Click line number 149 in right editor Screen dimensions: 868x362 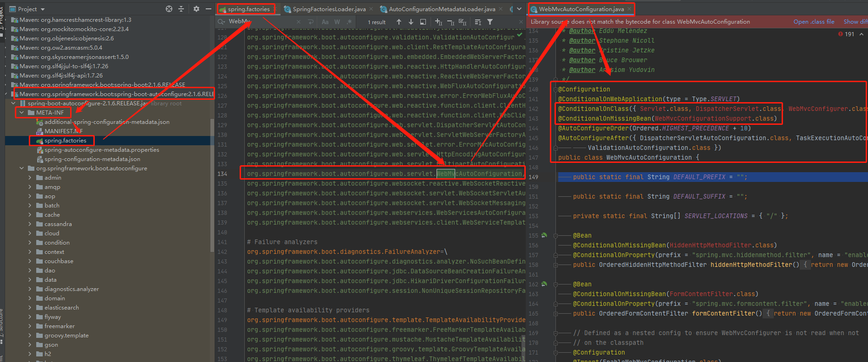point(533,177)
